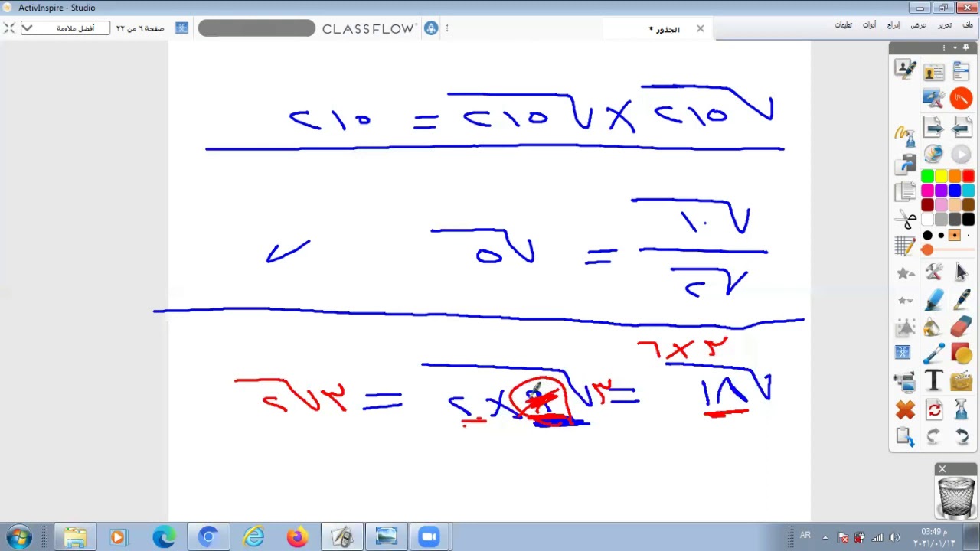Screen dimensions: 980x551
Task: Open the إدراج (Insert) menu
Action: [893, 25]
